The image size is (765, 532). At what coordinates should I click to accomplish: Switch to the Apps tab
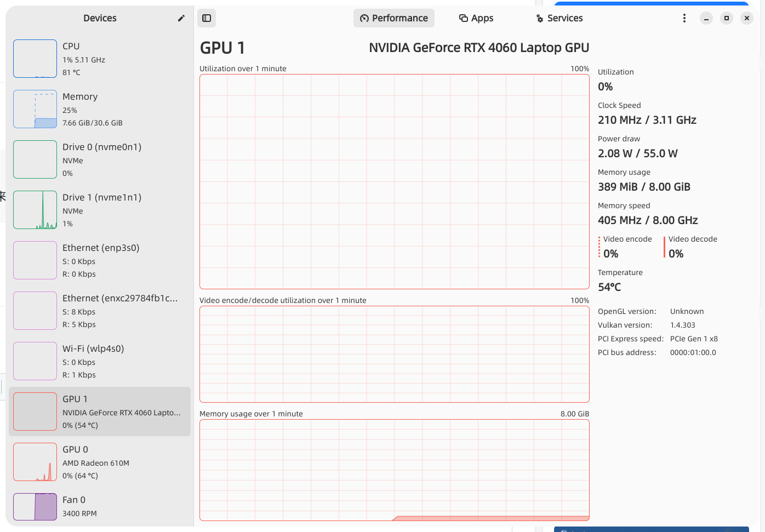click(x=476, y=18)
